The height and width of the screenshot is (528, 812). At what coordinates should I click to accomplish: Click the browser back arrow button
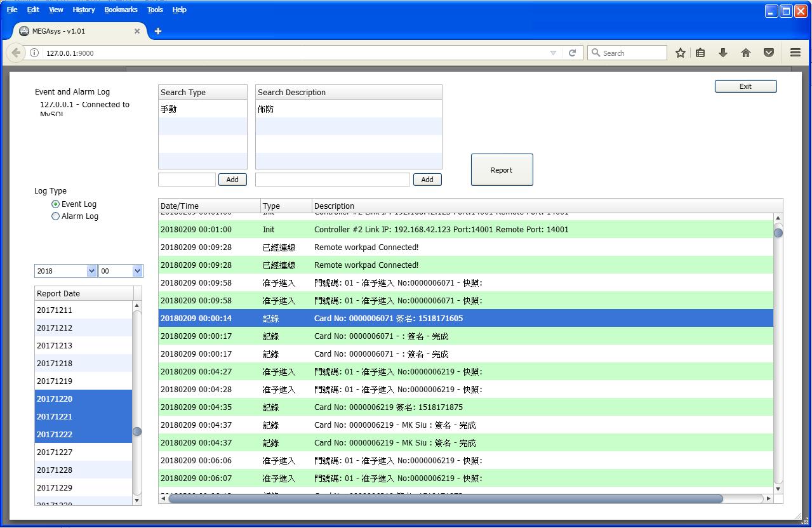[17, 53]
